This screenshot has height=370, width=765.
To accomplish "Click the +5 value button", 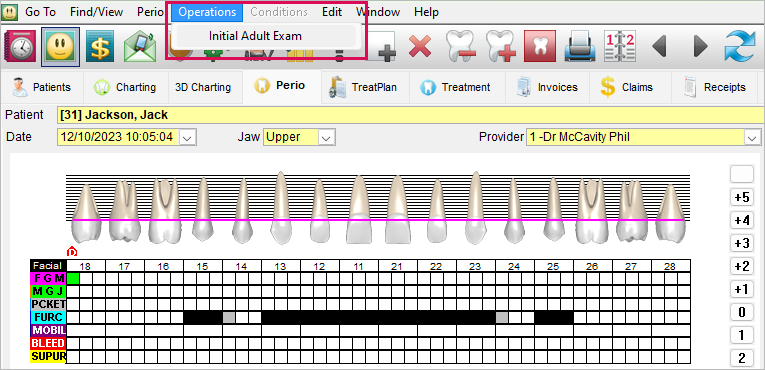I will [742, 198].
